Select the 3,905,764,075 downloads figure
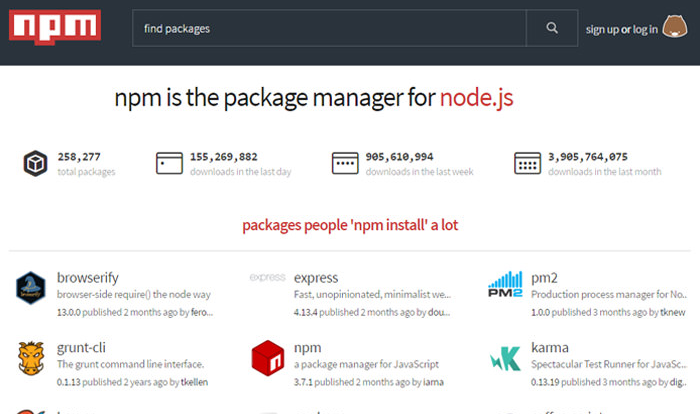Viewport: 700px width, 414px height. click(x=588, y=157)
